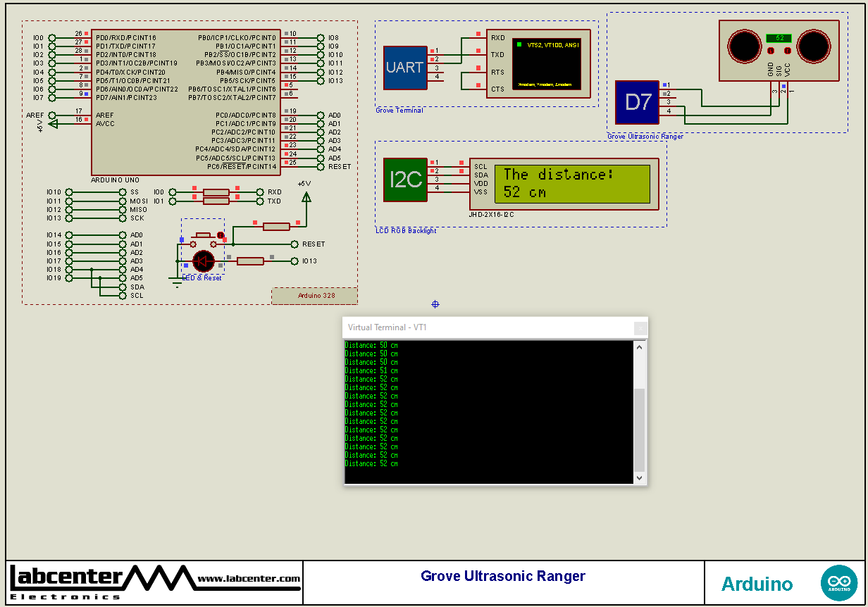Click the Arduino logo in the title block

pos(839,582)
